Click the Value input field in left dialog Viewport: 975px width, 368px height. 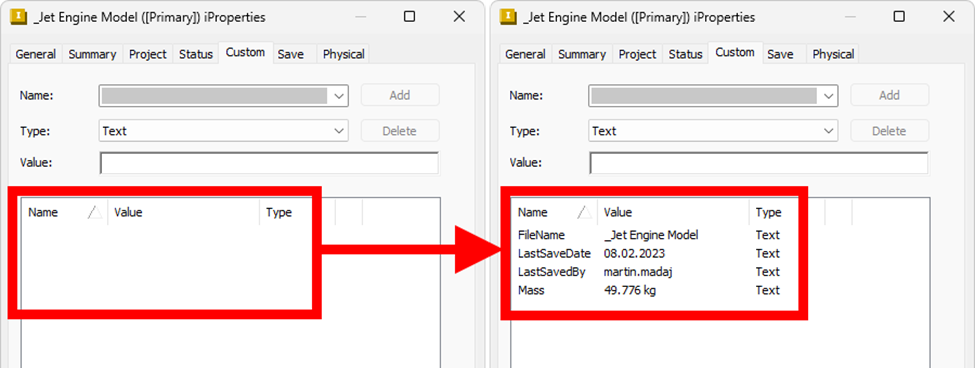click(x=269, y=163)
